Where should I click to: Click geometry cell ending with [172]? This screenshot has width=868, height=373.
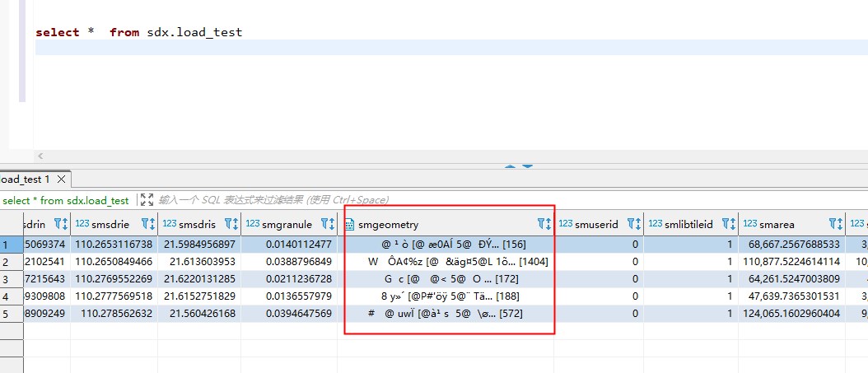(x=446, y=278)
